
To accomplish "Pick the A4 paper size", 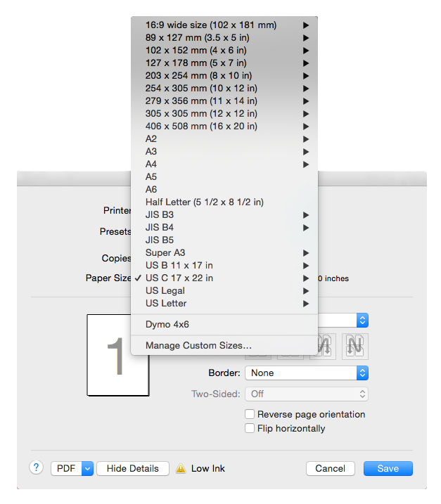I will pos(224,164).
